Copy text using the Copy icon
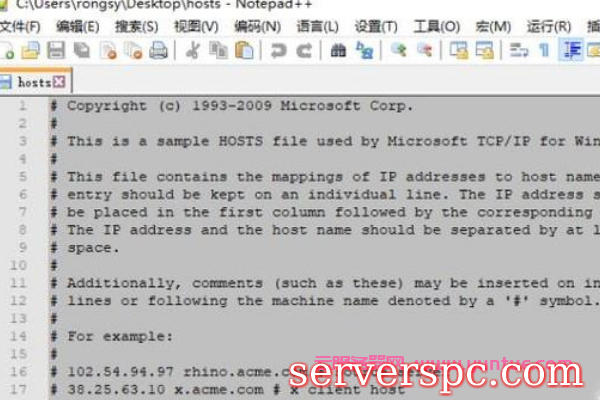600x400 pixels. point(218,51)
